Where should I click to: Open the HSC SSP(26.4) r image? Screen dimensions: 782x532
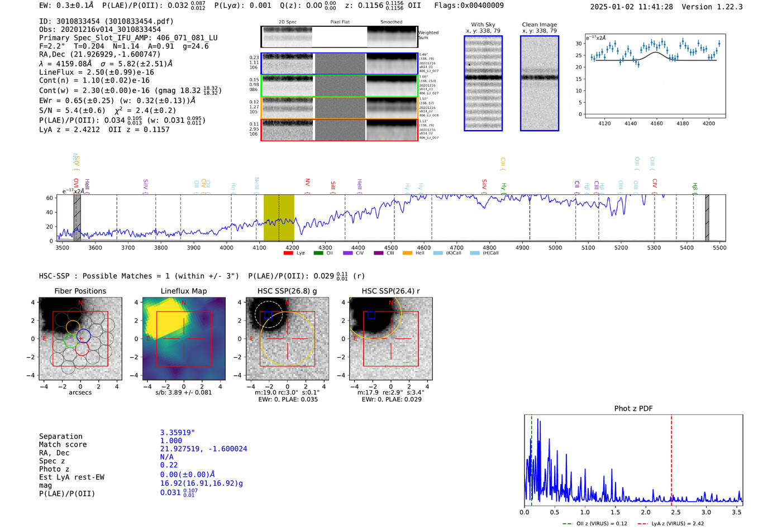pos(390,339)
